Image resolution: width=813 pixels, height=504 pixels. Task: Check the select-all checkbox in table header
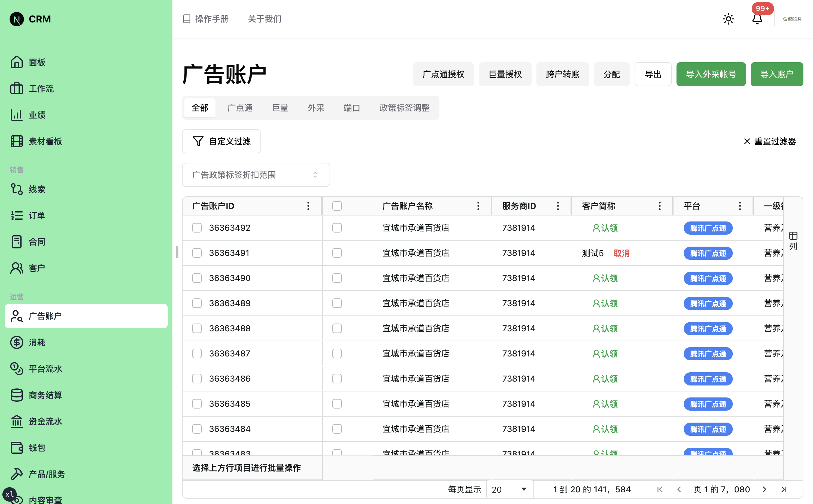pyautogui.click(x=337, y=206)
